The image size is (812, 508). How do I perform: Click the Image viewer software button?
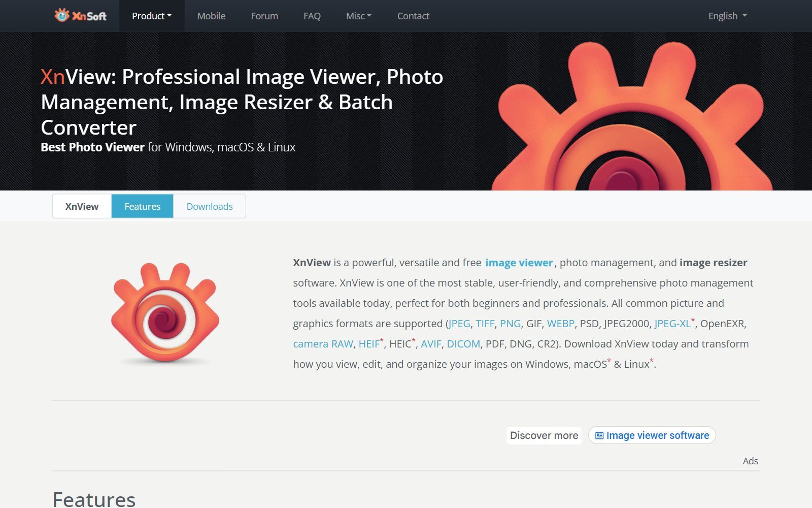pyautogui.click(x=652, y=435)
